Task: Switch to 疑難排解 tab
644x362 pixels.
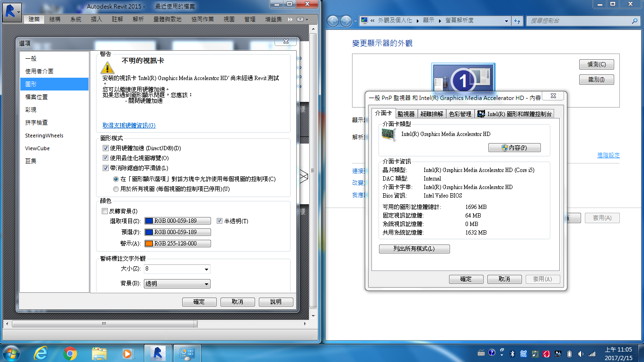Action: [x=432, y=114]
